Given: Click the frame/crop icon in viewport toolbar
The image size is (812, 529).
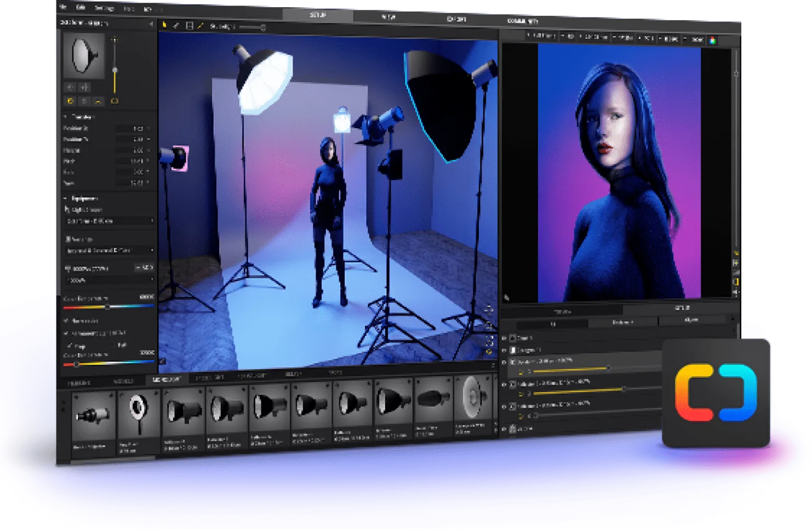Looking at the screenshot, I should [x=190, y=26].
